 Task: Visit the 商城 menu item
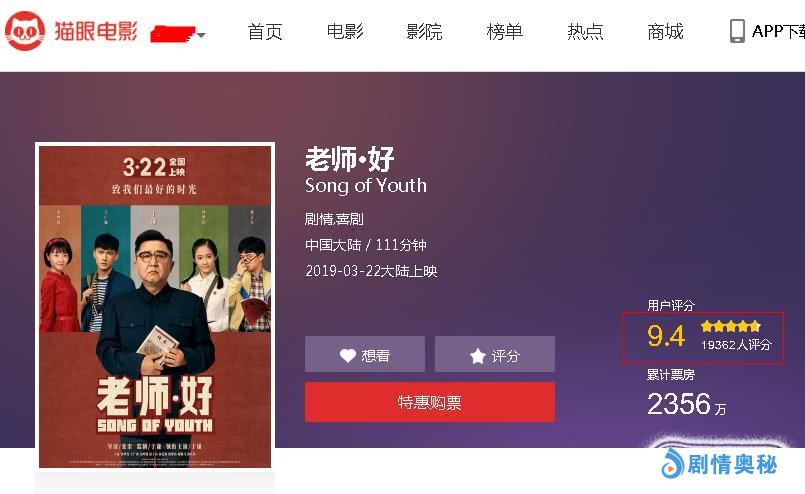[665, 32]
